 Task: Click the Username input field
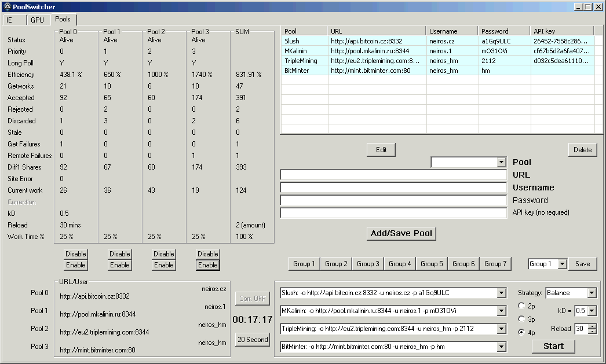pyautogui.click(x=393, y=188)
